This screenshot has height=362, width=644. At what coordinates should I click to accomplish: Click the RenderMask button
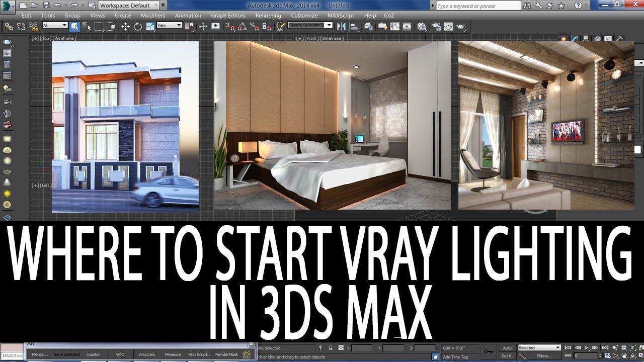tap(226, 354)
